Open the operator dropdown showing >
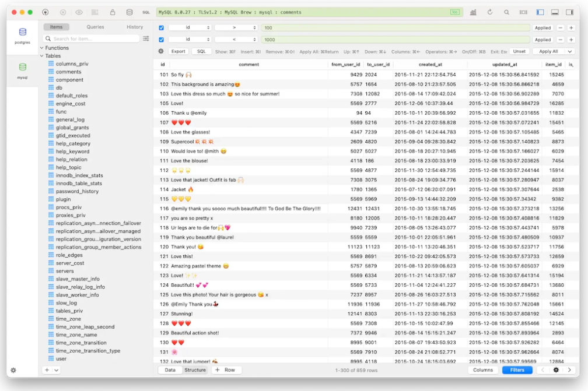The height and width of the screenshot is (391, 588). (236, 28)
